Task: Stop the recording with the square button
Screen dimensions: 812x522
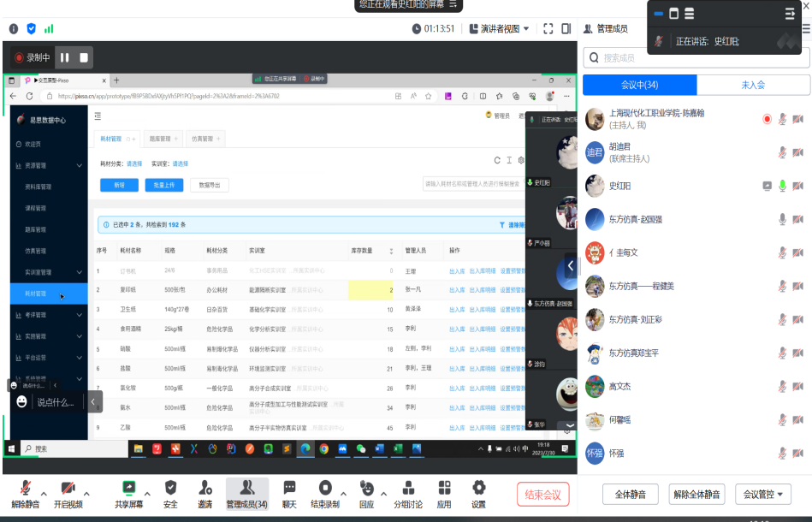Action: coord(84,57)
